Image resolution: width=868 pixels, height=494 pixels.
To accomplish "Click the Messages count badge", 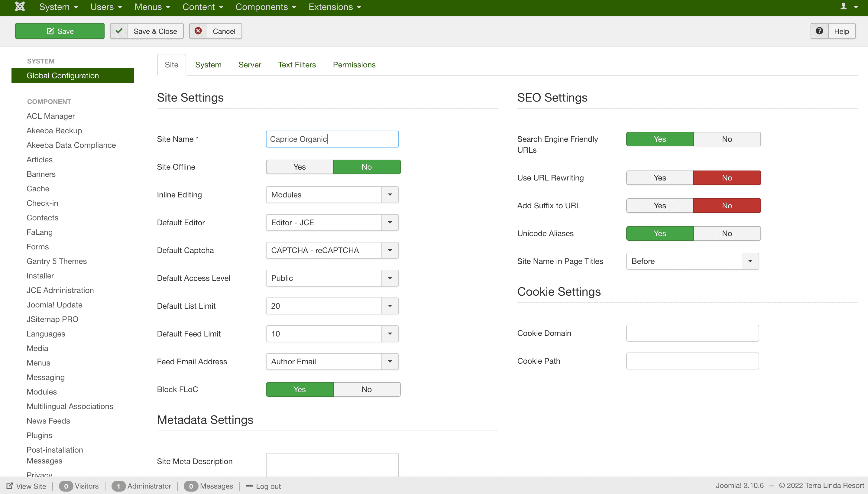I will click(x=191, y=486).
